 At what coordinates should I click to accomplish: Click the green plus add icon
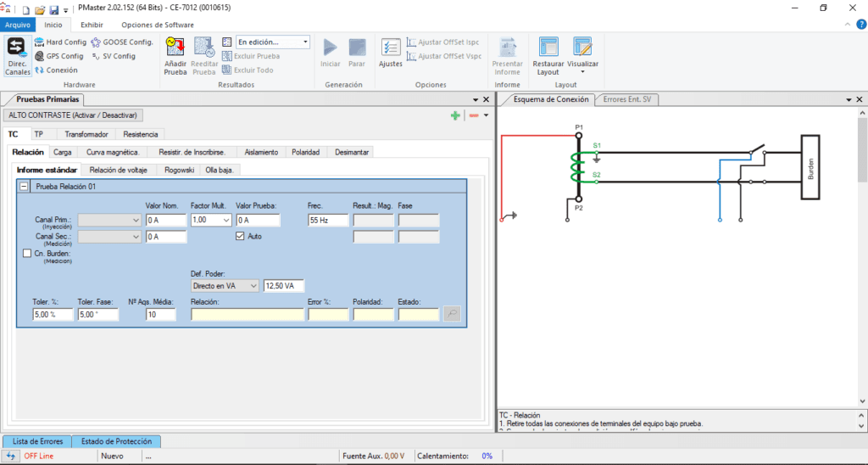pyautogui.click(x=455, y=115)
